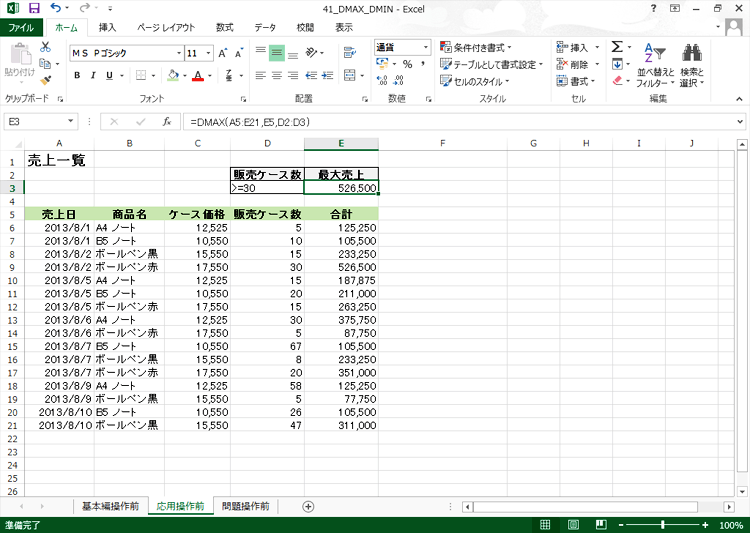Switch to Page Layout view
Screen dimensions: 750x533
coord(573,525)
